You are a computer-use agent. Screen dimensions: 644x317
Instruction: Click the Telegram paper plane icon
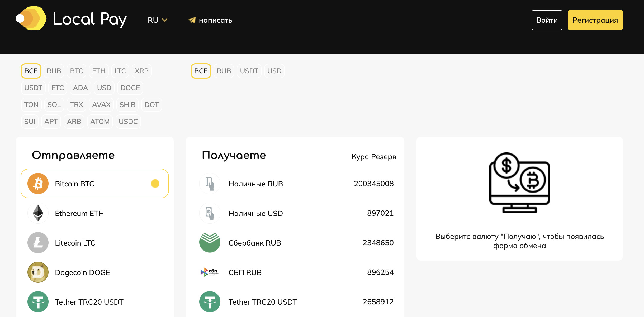pyautogui.click(x=192, y=20)
